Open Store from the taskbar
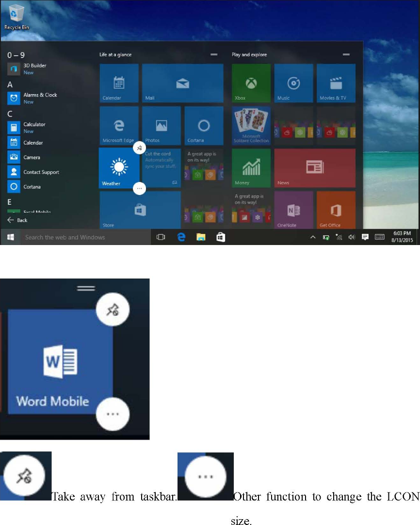Image resolution: width=420 pixels, height=525 pixels. (x=221, y=237)
